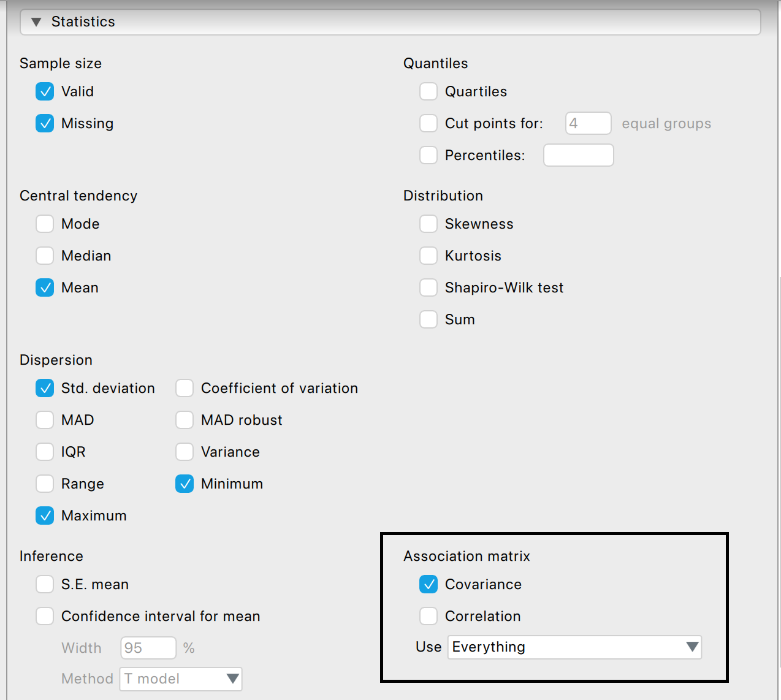Turn on Confidence interval for mean

(x=45, y=616)
